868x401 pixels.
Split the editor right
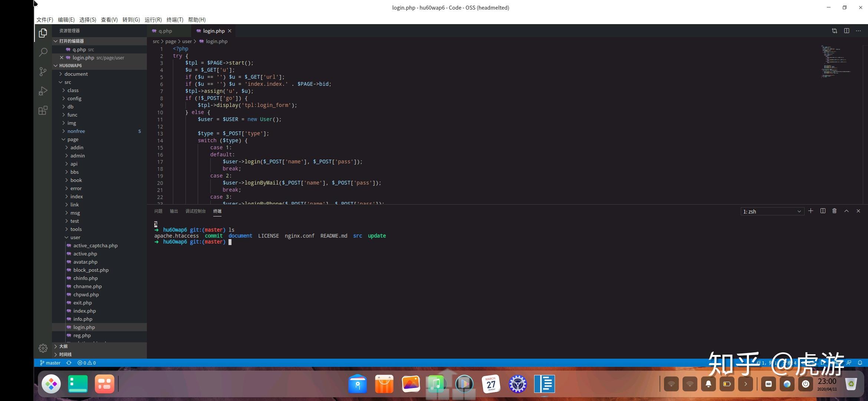tap(846, 31)
